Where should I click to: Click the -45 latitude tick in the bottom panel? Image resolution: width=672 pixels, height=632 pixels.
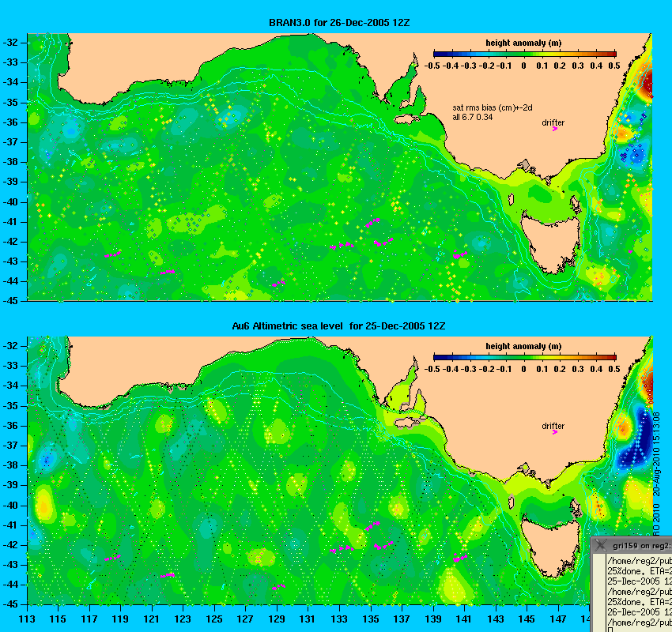11,604
